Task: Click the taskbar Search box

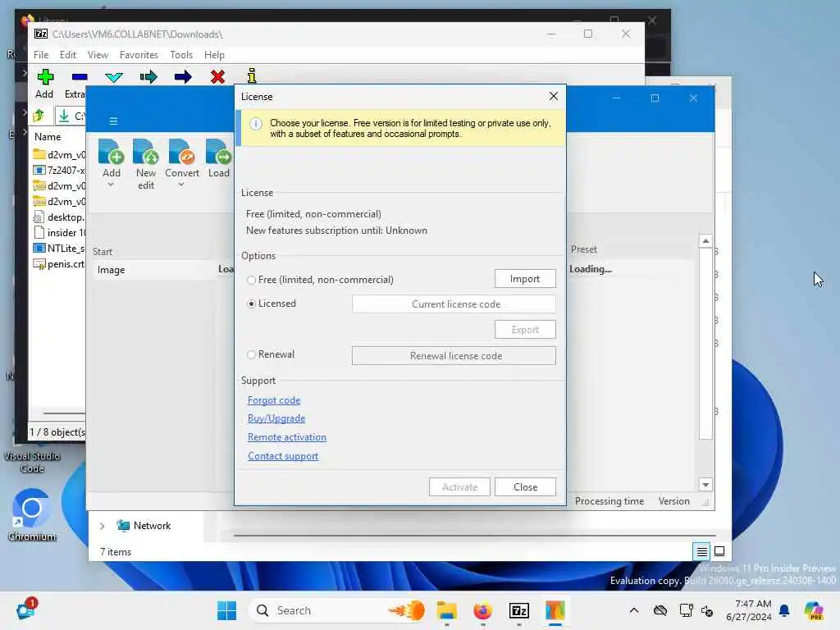Action: (x=339, y=610)
